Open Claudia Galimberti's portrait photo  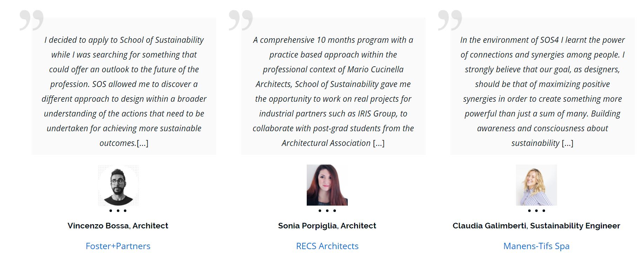tap(536, 185)
